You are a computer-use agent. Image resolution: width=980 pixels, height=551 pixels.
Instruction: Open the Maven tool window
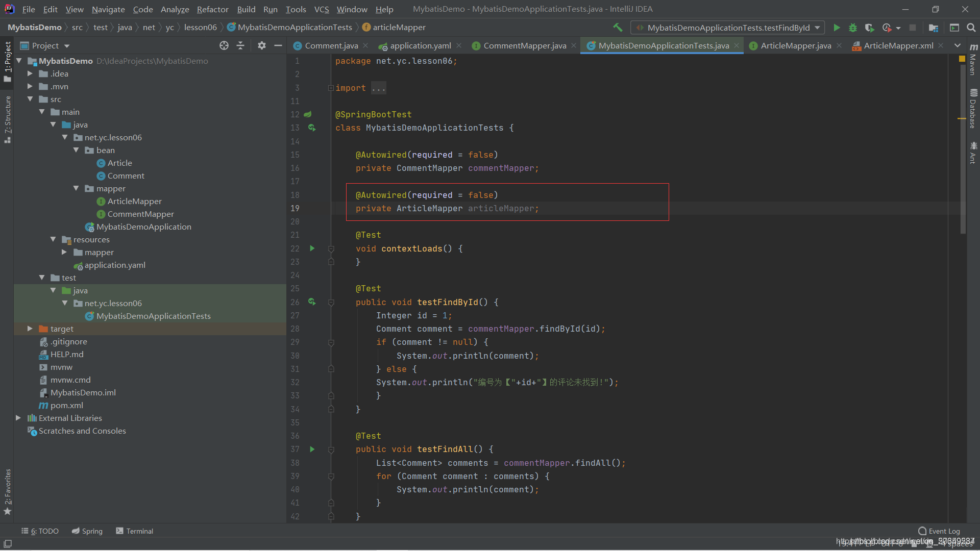tap(973, 60)
